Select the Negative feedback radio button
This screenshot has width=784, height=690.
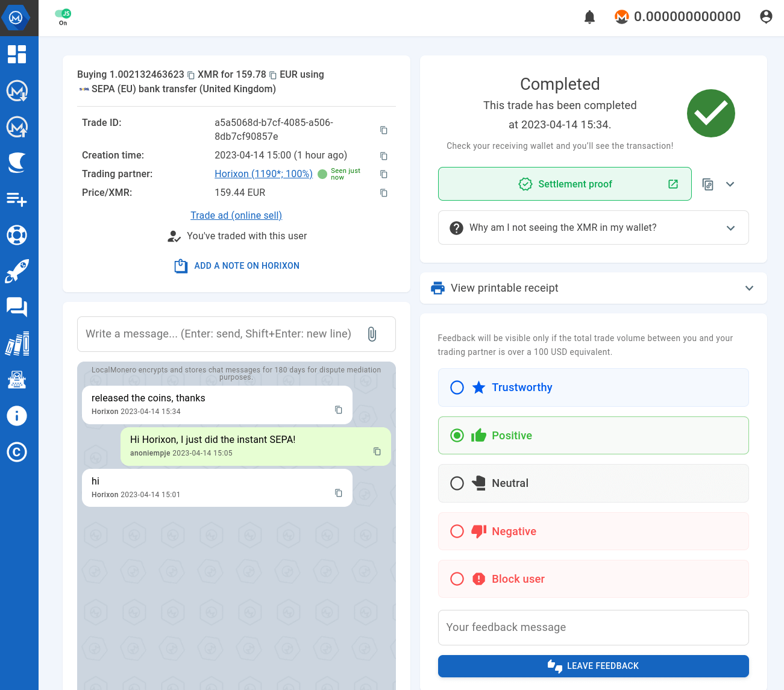[457, 531]
